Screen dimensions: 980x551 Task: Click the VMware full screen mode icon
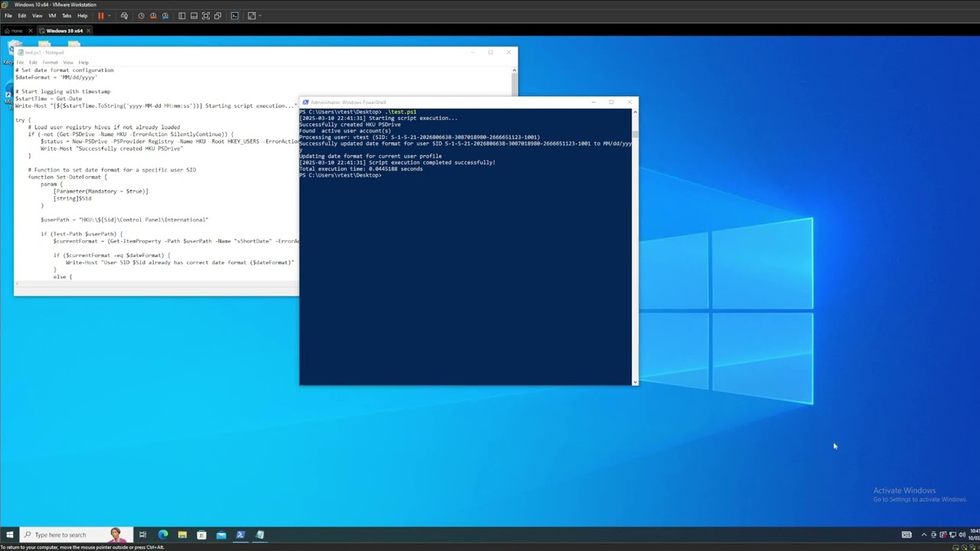(x=206, y=15)
